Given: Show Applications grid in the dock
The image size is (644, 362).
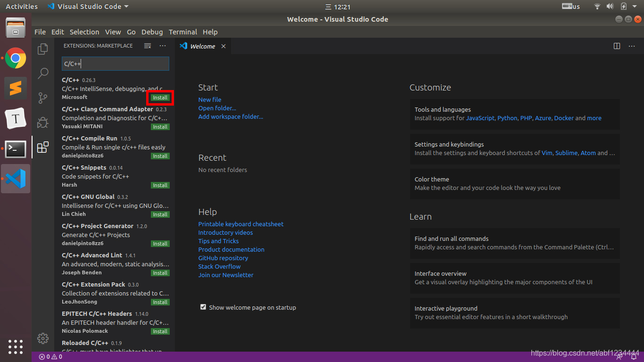Looking at the screenshot, I should (16, 346).
